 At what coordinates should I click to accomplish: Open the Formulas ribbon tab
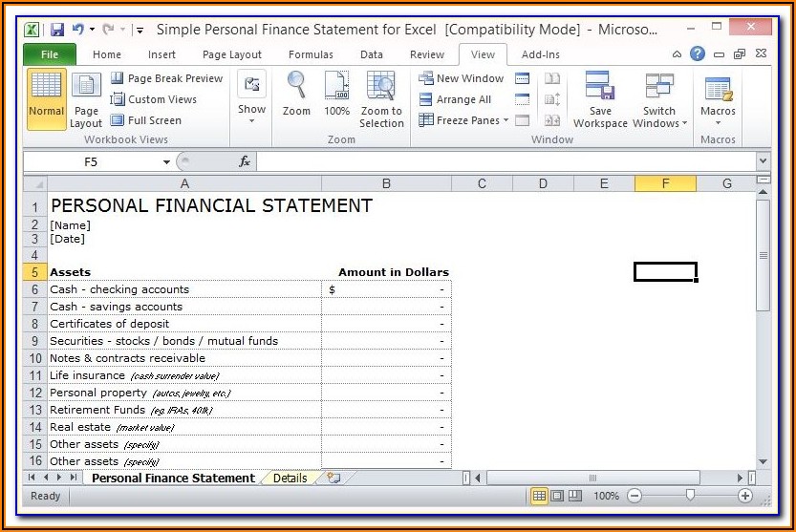[x=311, y=54]
